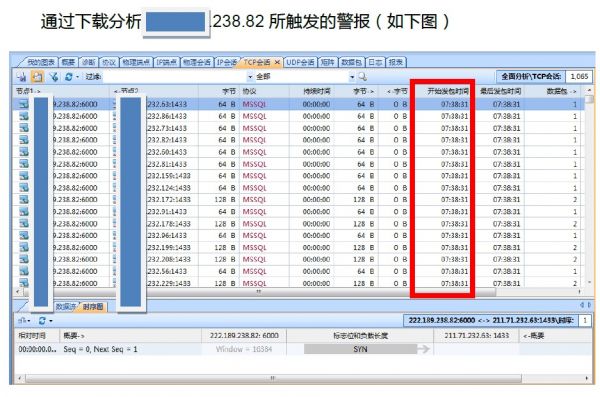The width and height of the screenshot is (600, 397).
Task: Click the filter funnel icon in the session toolbar
Action: (54, 77)
